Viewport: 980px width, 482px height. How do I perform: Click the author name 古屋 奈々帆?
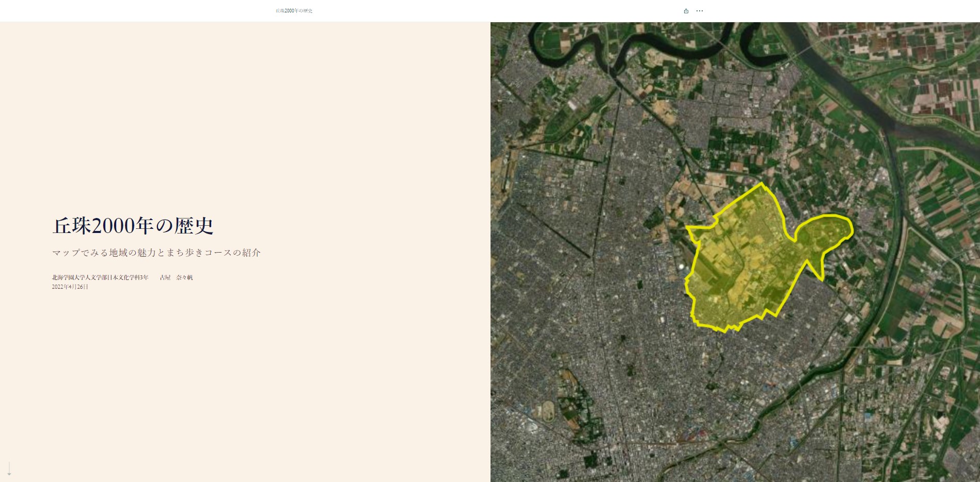(176, 277)
